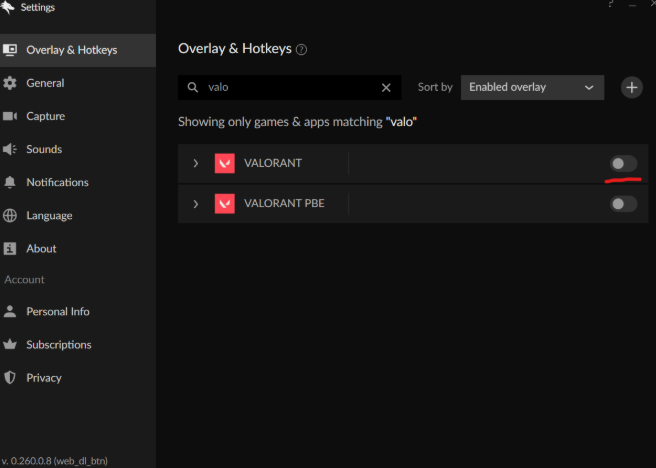Go to the Sounds settings section

(x=44, y=149)
